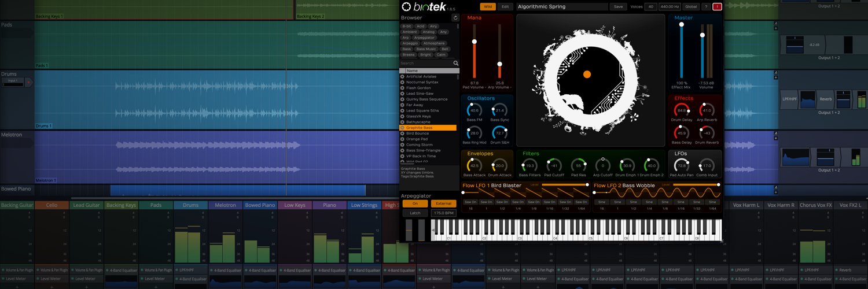This screenshot has height=289, width=868.
Task: Click the gear icon beside Nocturnal Syntax
Action: tap(403, 82)
